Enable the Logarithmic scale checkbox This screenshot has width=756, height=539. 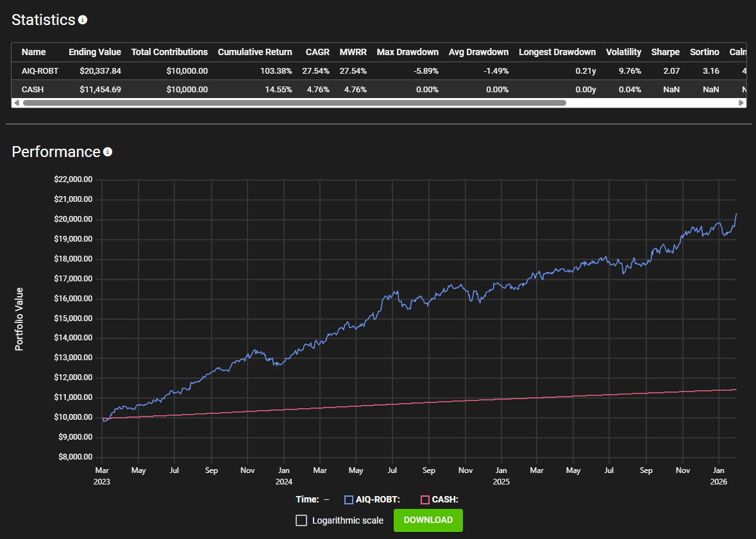pyautogui.click(x=301, y=520)
